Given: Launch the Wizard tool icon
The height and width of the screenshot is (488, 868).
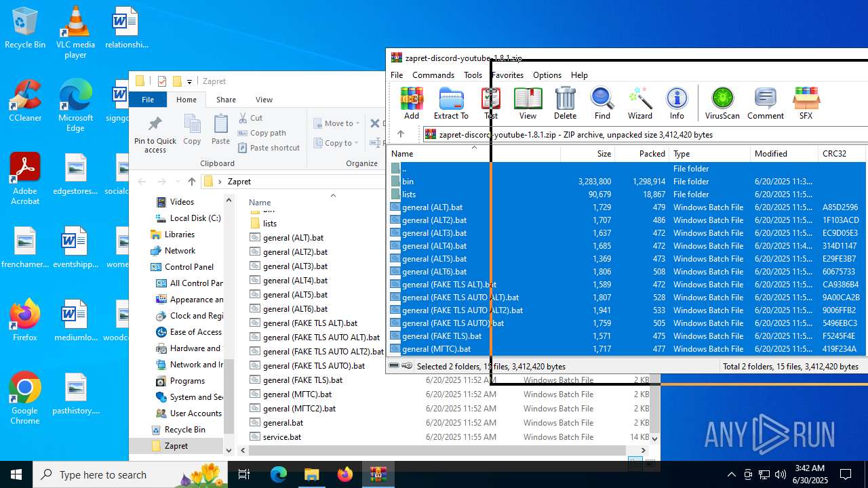Looking at the screenshot, I should tap(639, 103).
